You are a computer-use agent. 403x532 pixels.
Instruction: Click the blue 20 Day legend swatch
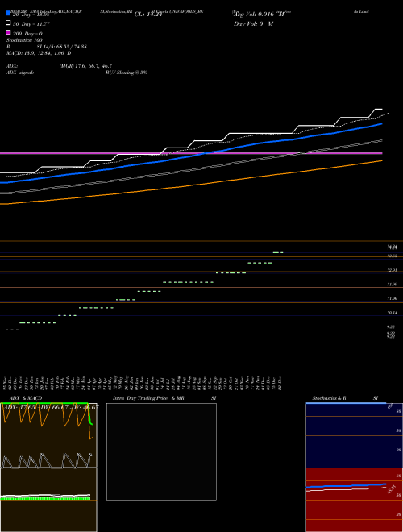(8, 13)
